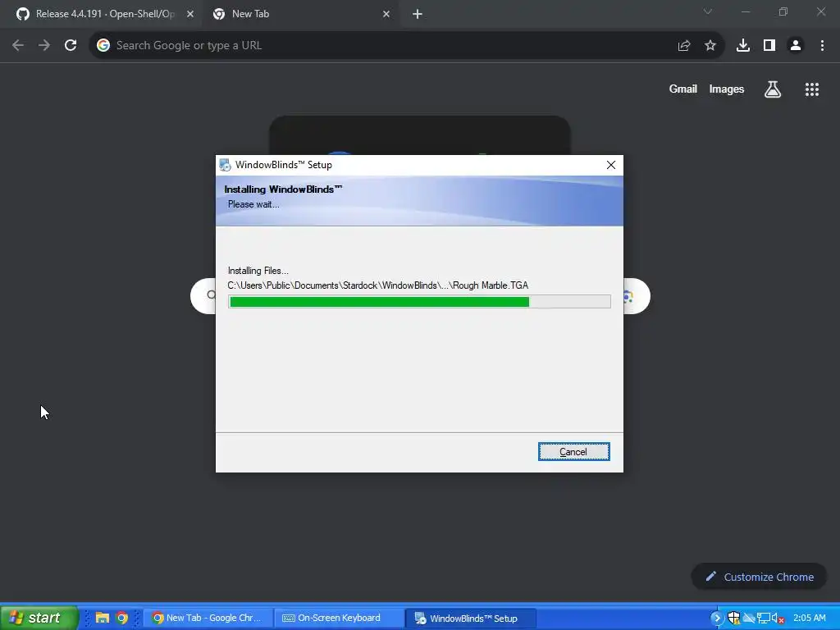Open the security shield tray icon
Screen dimensions: 840x630
click(734, 619)
